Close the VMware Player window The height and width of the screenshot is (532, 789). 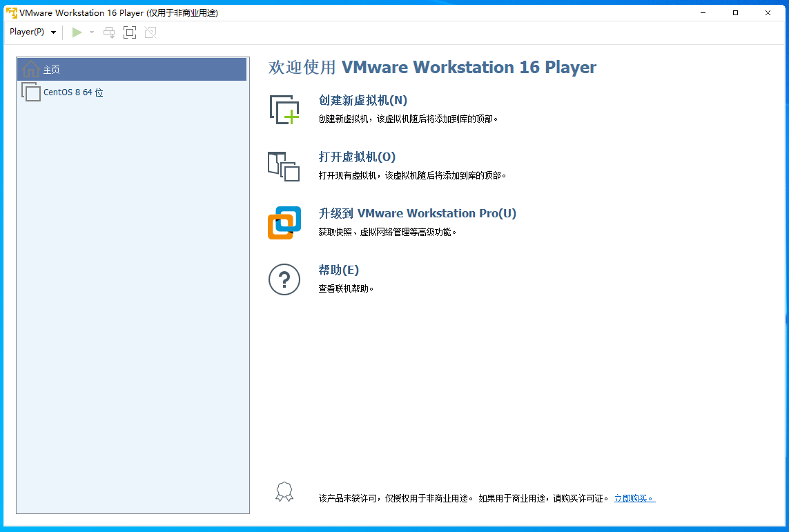pos(768,12)
